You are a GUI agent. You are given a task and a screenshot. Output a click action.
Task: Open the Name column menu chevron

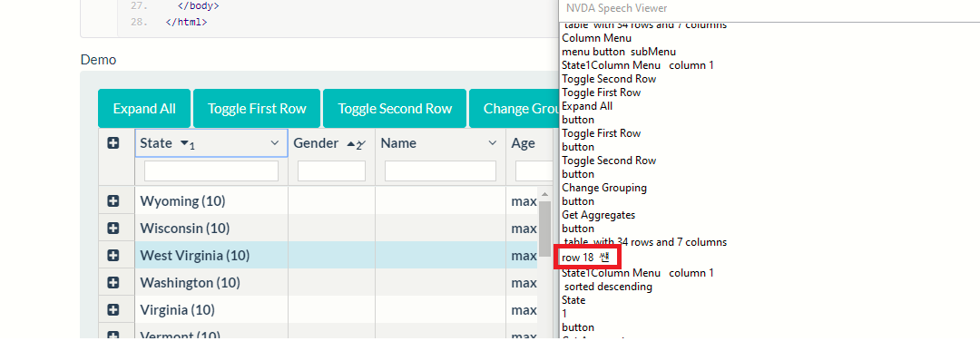click(x=492, y=143)
